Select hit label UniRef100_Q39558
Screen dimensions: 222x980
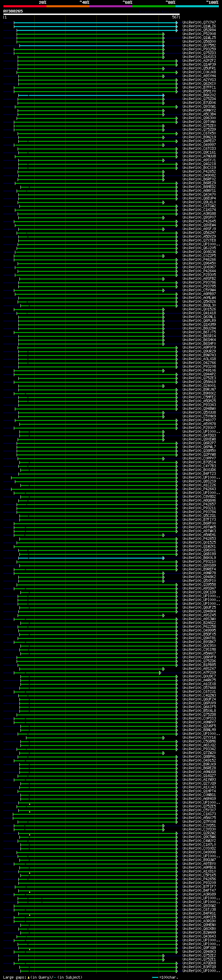point(199,584)
